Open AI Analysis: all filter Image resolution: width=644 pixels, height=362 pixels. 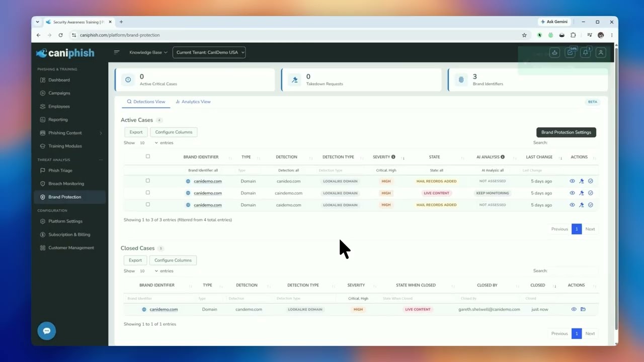tap(493, 170)
